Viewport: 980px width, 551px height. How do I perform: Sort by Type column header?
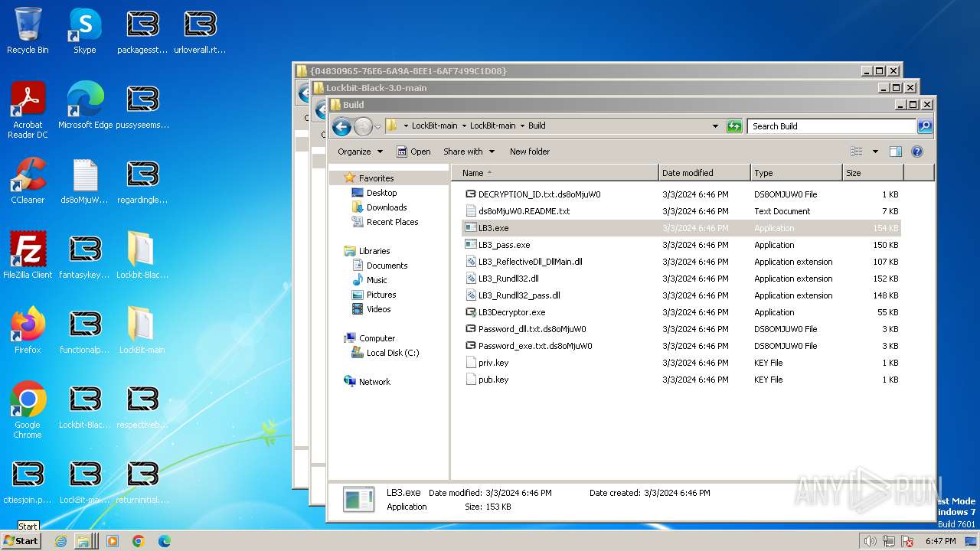(796, 173)
